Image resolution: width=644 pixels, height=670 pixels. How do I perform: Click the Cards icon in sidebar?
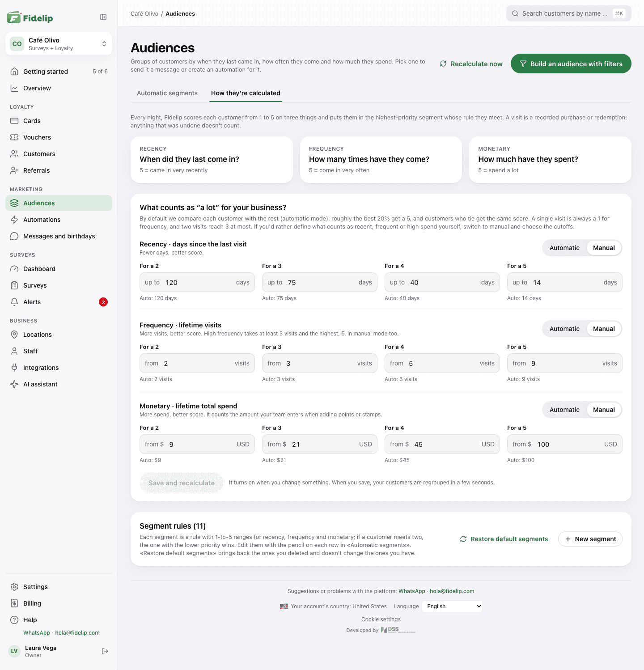(14, 121)
